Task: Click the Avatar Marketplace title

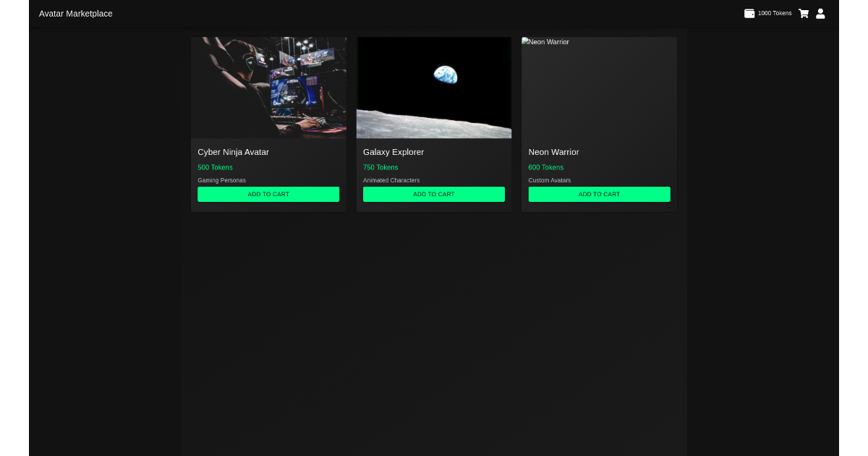Action: point(76,14)
